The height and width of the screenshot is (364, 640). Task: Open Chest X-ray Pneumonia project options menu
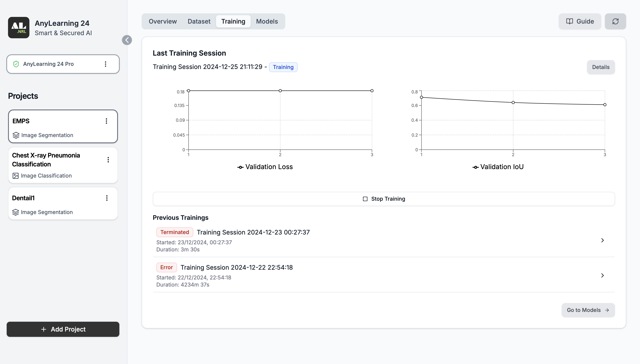click(x=108, y=160)
